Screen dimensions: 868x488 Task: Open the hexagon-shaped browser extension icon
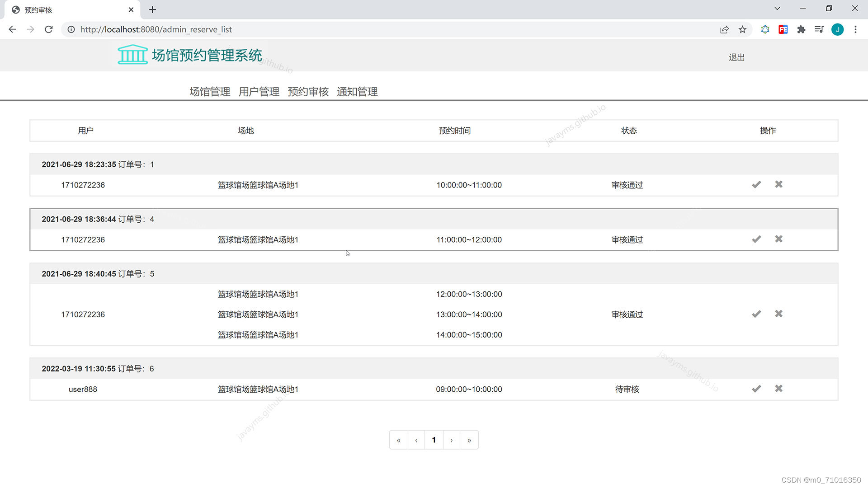(765, 29)
